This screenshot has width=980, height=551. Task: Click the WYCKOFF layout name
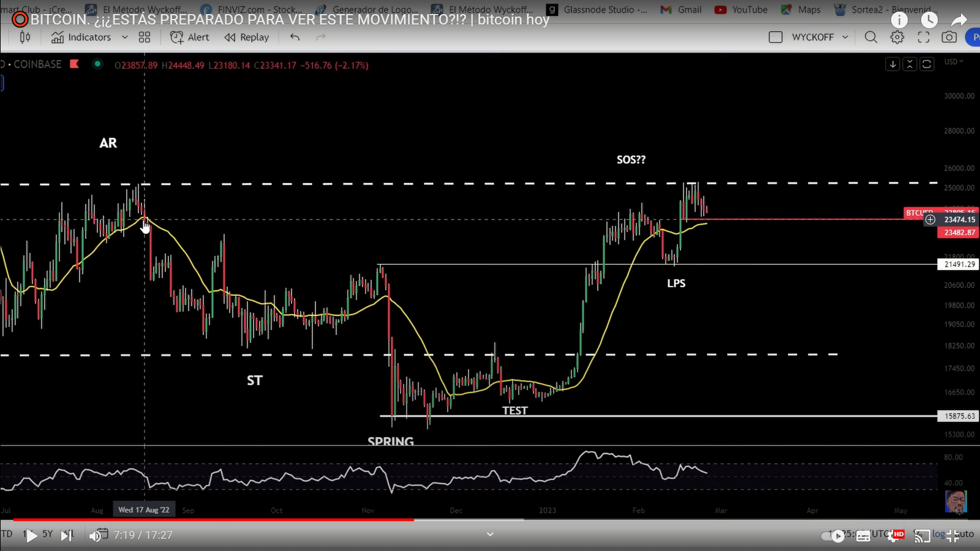(813, 37)
